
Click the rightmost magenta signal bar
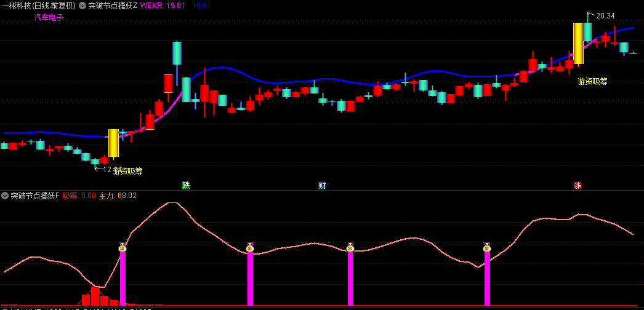click(x=487, y=279)
